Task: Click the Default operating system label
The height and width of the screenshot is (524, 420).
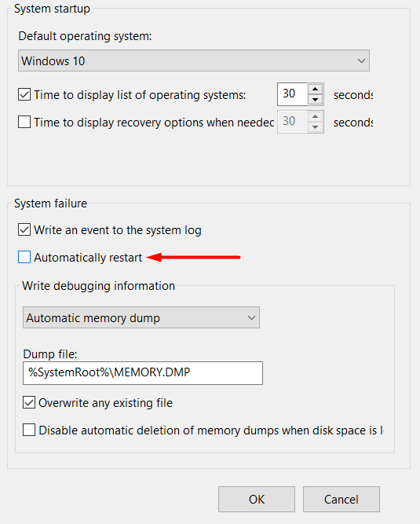Action: (85, 36)
